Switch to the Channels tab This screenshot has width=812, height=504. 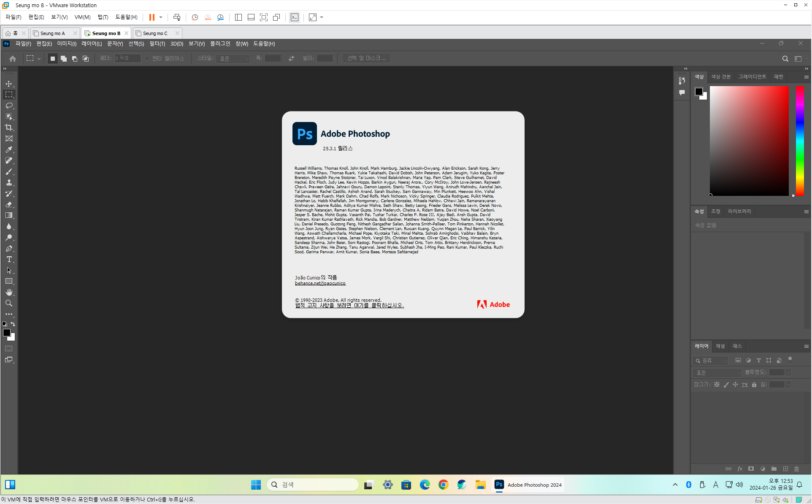point(720,346)
